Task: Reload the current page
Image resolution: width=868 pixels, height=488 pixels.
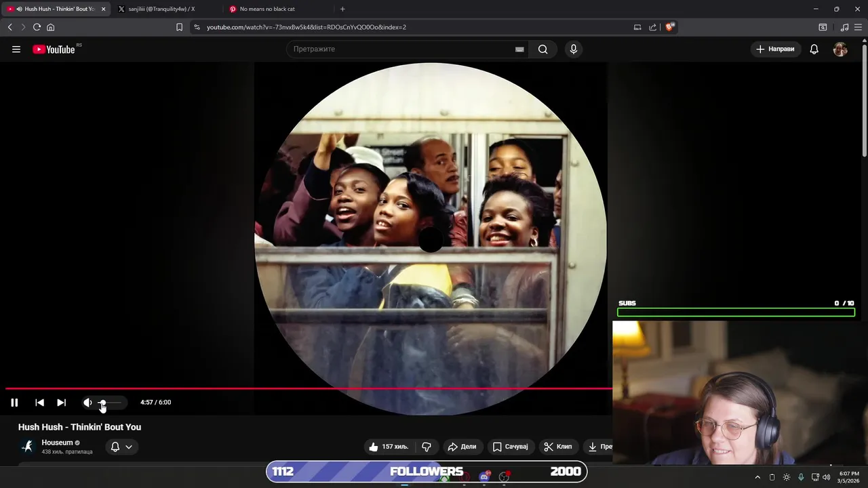Action: [x=37, y=27]
